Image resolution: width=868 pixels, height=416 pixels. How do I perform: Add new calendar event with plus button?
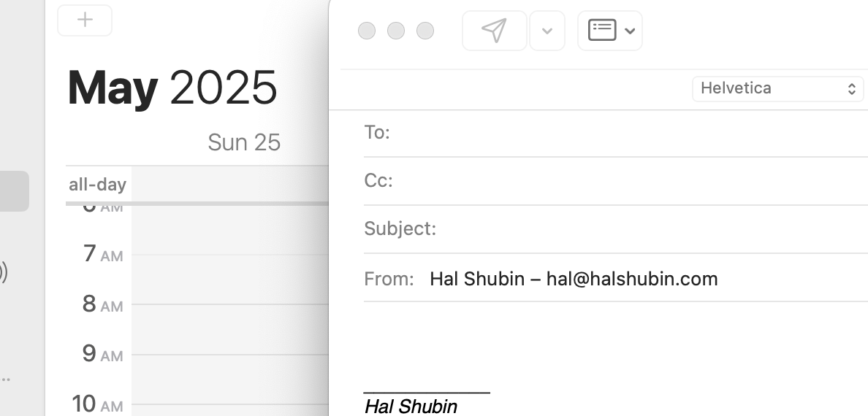pyautogui.click(x=85, y=20)
